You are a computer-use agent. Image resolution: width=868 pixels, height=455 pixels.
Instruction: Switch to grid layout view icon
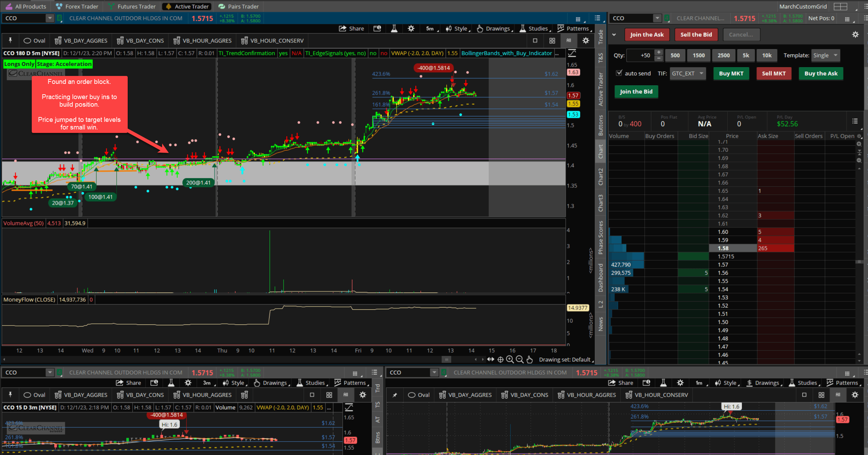point(552,41)
